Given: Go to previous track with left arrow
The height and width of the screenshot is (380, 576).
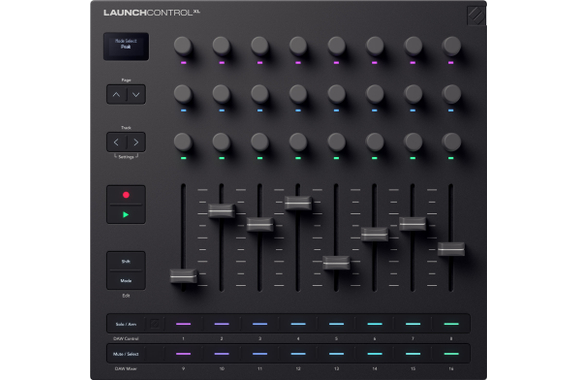Looking at the screenshot, I should [116, 142].
